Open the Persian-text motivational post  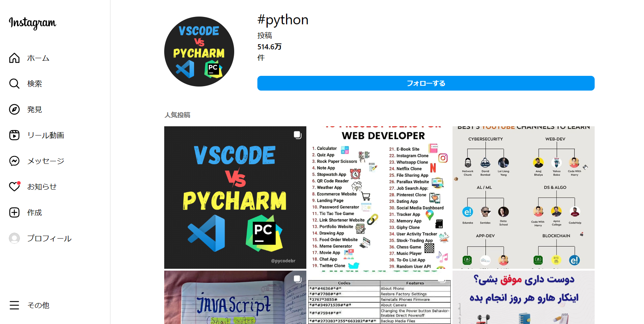click(x=524, y=297)
